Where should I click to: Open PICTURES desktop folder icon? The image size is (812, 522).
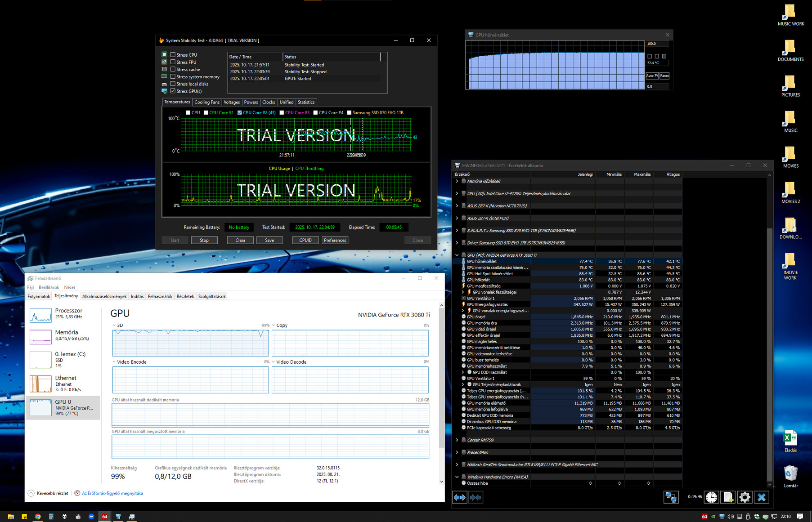[x=790, y=86]
